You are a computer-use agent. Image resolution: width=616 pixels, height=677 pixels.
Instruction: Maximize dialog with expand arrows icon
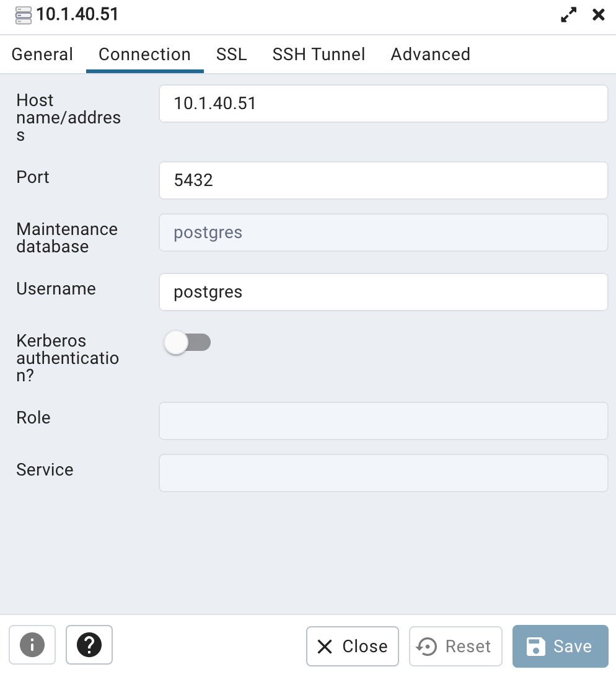568,15
